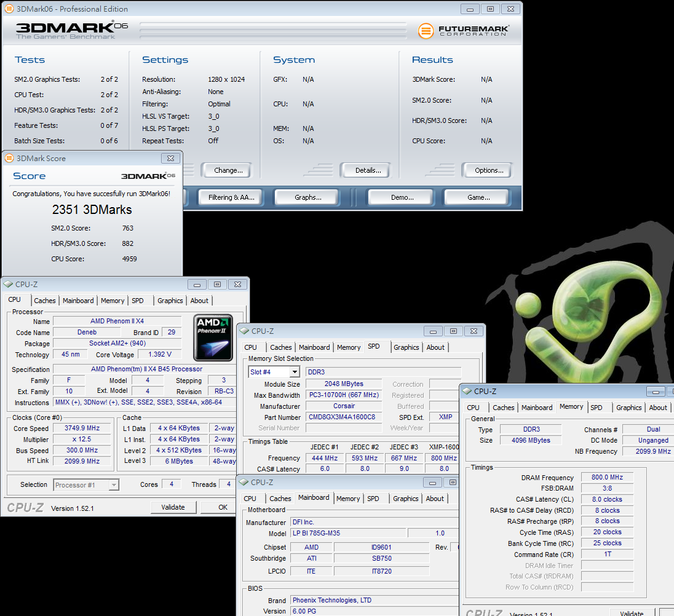
Task: Click the Multiplier value x 12.5
Action: pos(82,440)
